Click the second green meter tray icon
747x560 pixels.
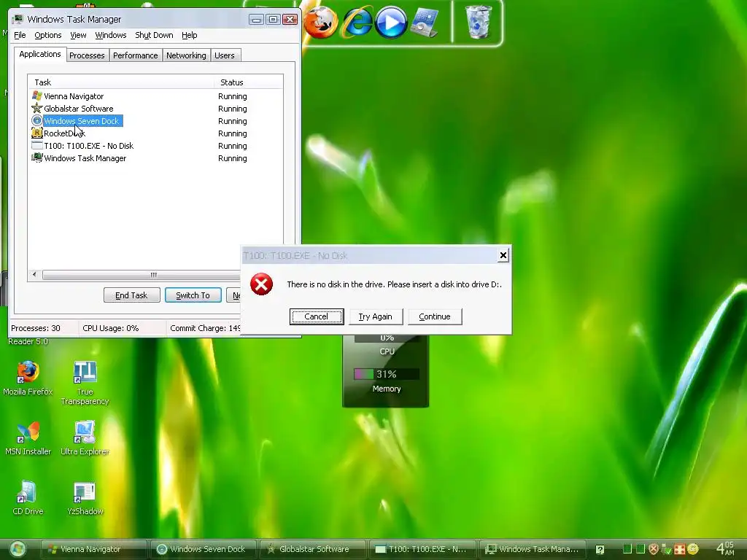point(640,549)
